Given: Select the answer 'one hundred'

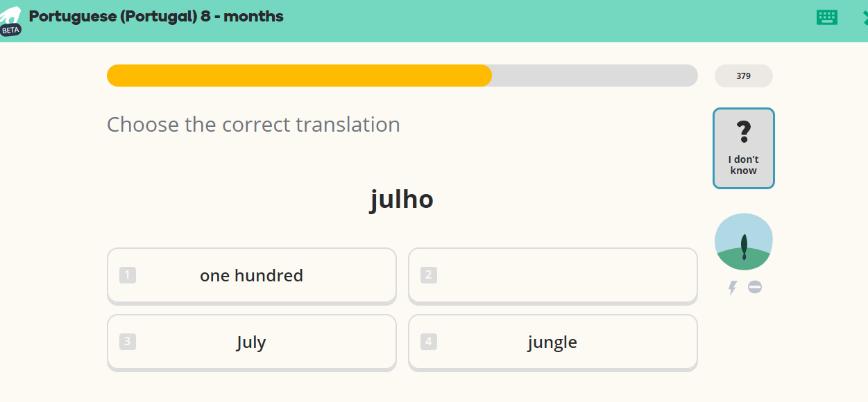Looking at the screenshot, I should pos(251,276).
